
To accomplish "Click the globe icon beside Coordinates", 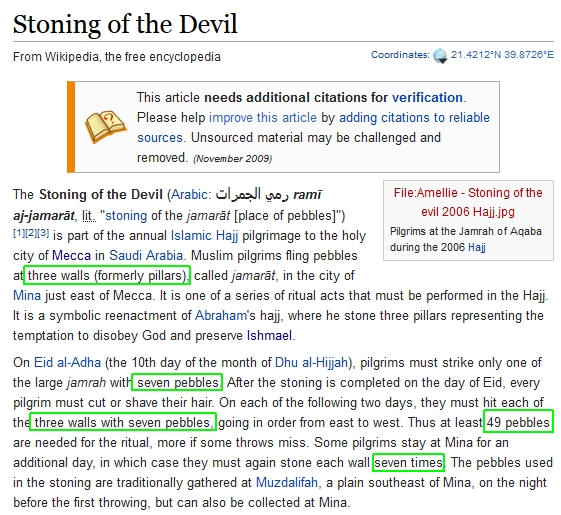I will [x=440, y=56].
